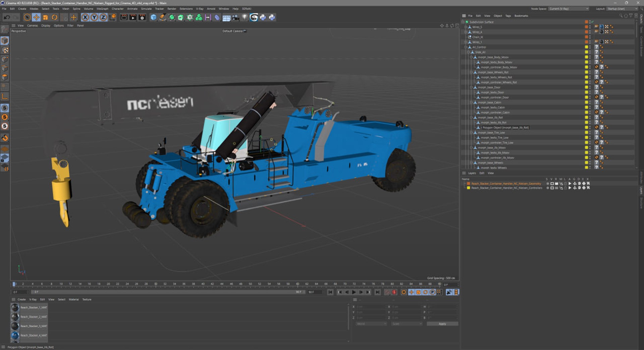Collapse the All_Control tree node

pyautogui.click(x=466, y=47)
